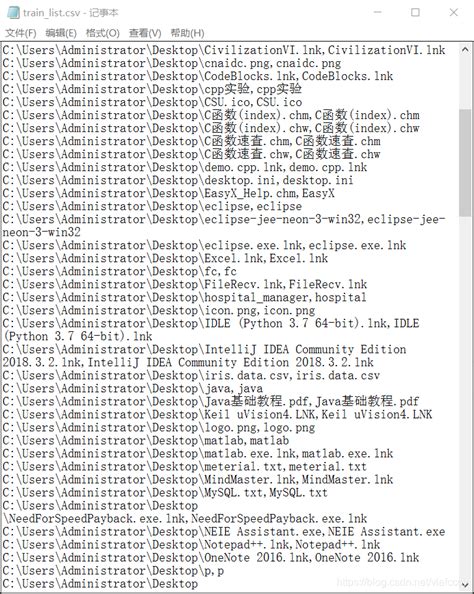Image resolution: width=474 pixels, height=594 pixels.
Task: Place cursor in the CodeBlocks.lnk line
Action: [198, 76]
